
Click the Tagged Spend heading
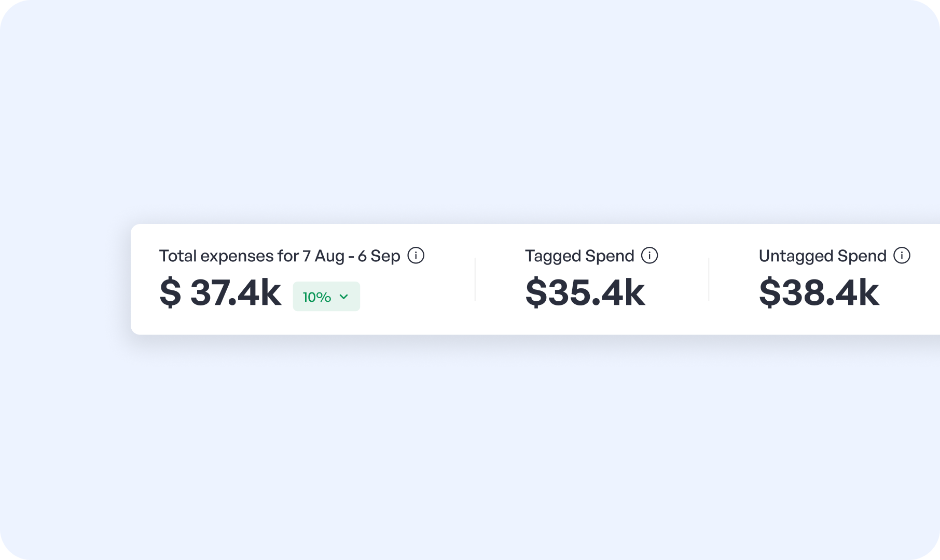[x=579, y=256]
